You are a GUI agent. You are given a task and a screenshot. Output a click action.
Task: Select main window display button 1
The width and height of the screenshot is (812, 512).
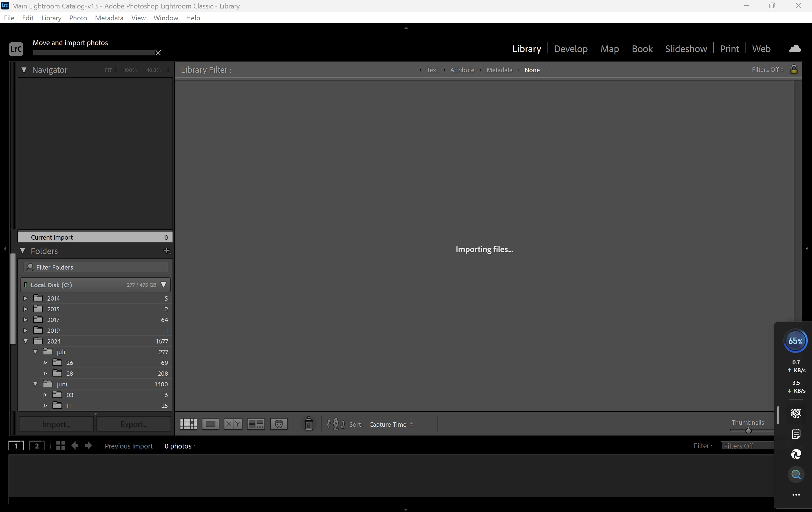[16, 446]
